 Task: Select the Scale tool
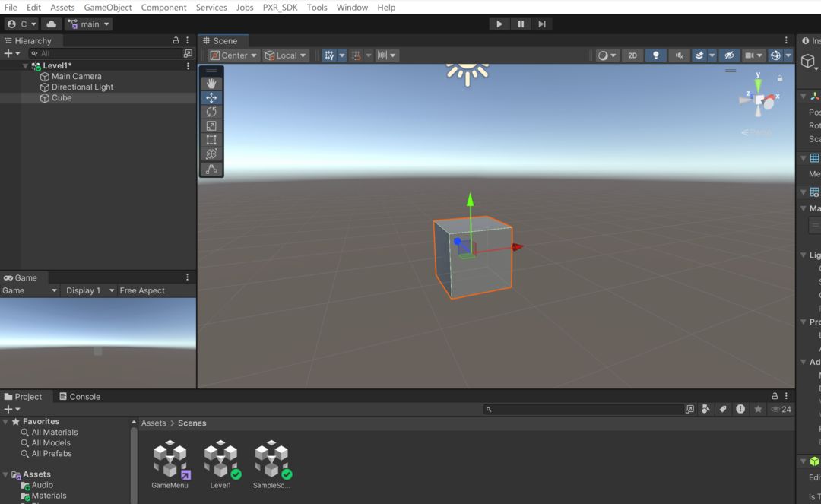[x=211, y=126]
